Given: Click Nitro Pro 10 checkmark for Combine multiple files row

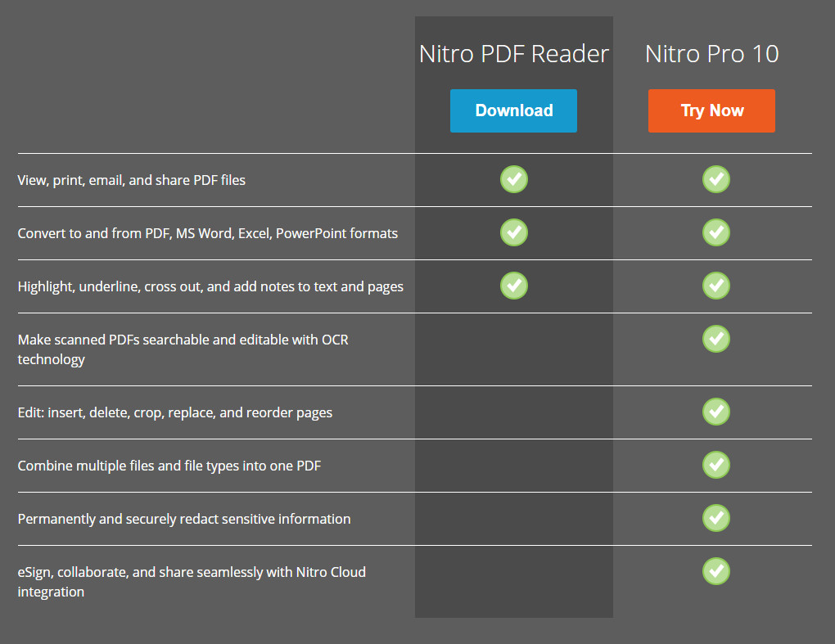Looking at the screenshot, I should [716, 465].
